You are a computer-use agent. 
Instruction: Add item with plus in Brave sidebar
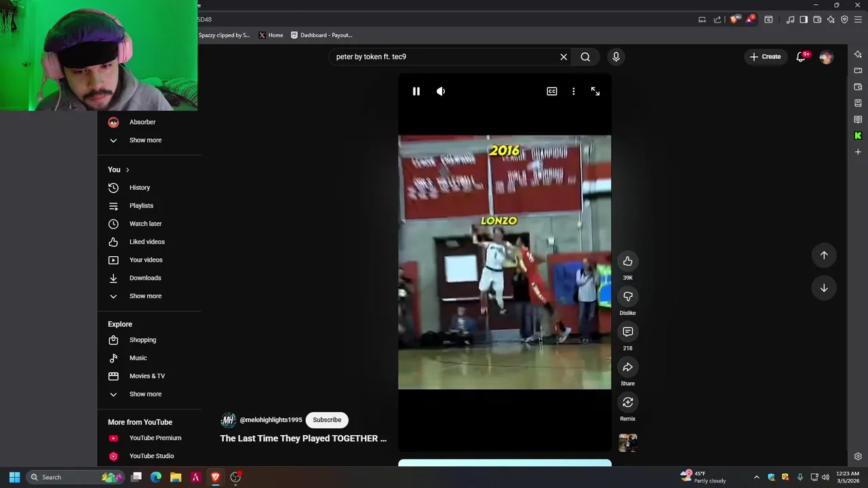[x=858, y=152]
